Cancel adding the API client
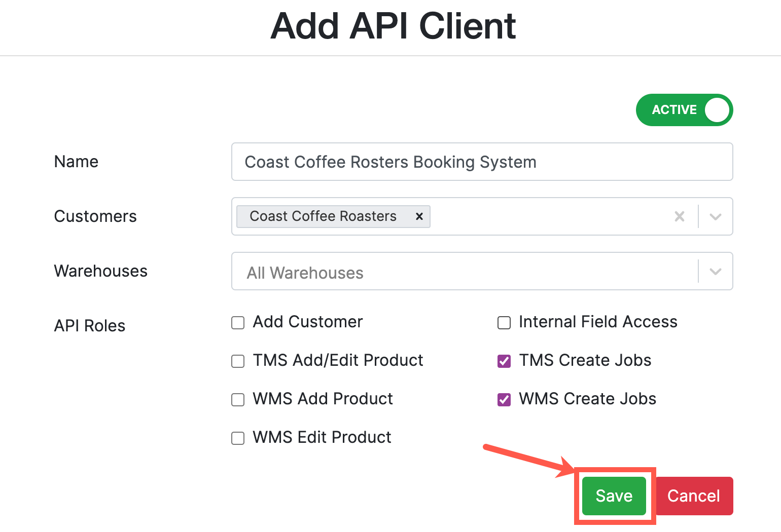781x532 pixels. click(694, 496)
